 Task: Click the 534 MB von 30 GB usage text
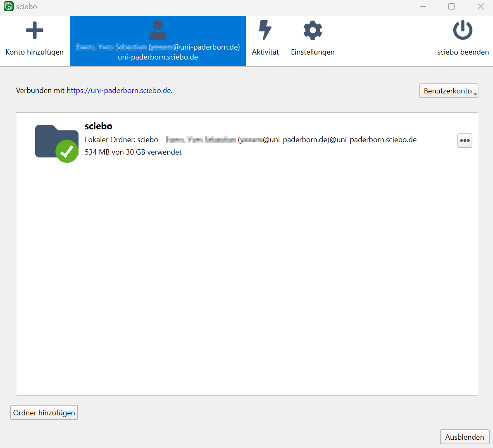133,152
